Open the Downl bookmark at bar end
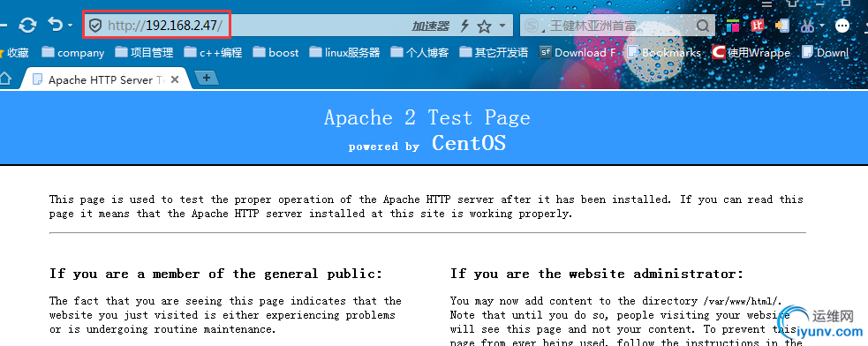 [x=826, y=53]
